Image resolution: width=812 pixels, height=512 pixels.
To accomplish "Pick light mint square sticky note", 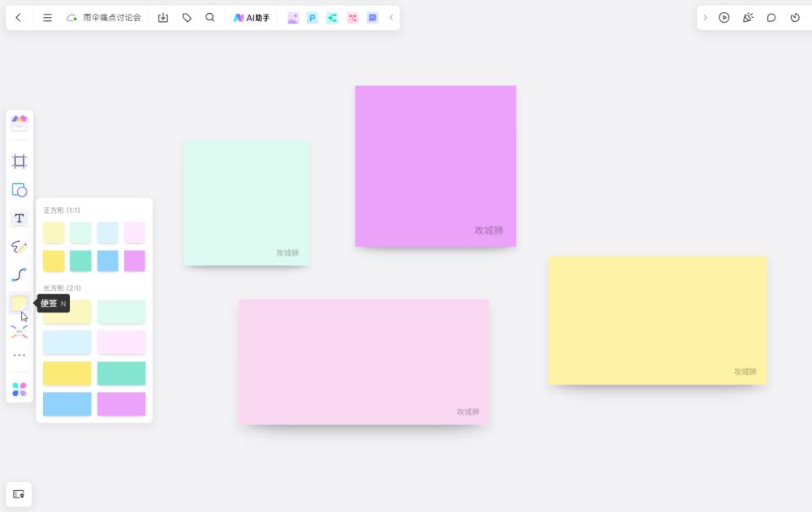I will 80,232.
